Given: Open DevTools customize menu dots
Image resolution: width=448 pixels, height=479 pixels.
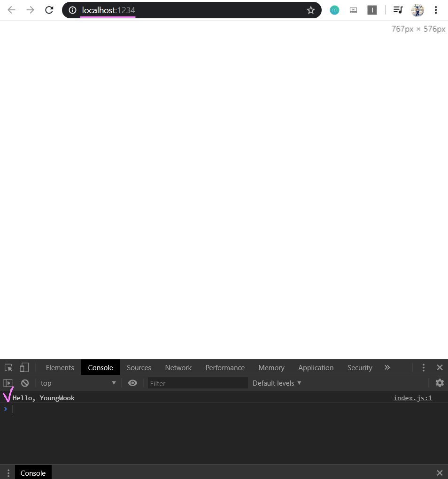Looking at the screenshot, I should (x=424, y=367).
